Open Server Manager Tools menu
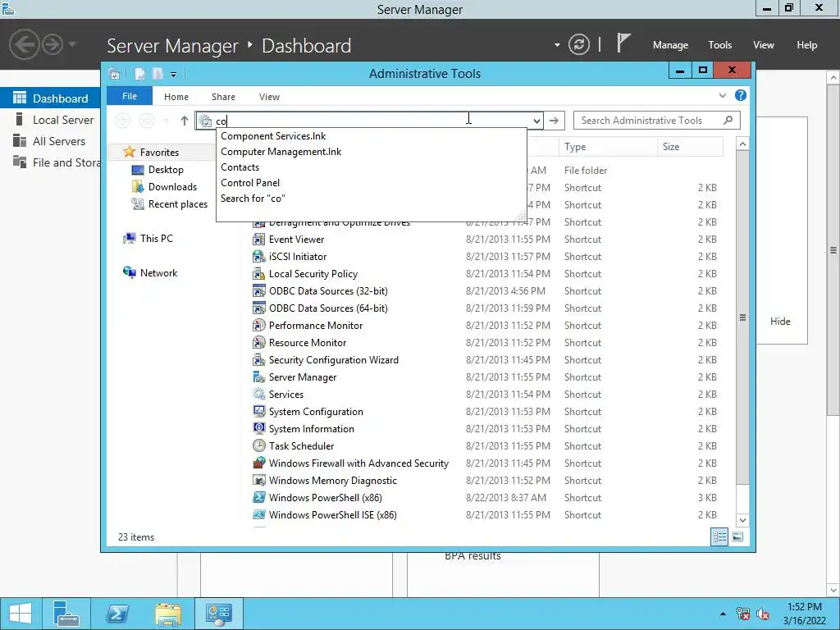 [720, 45]
